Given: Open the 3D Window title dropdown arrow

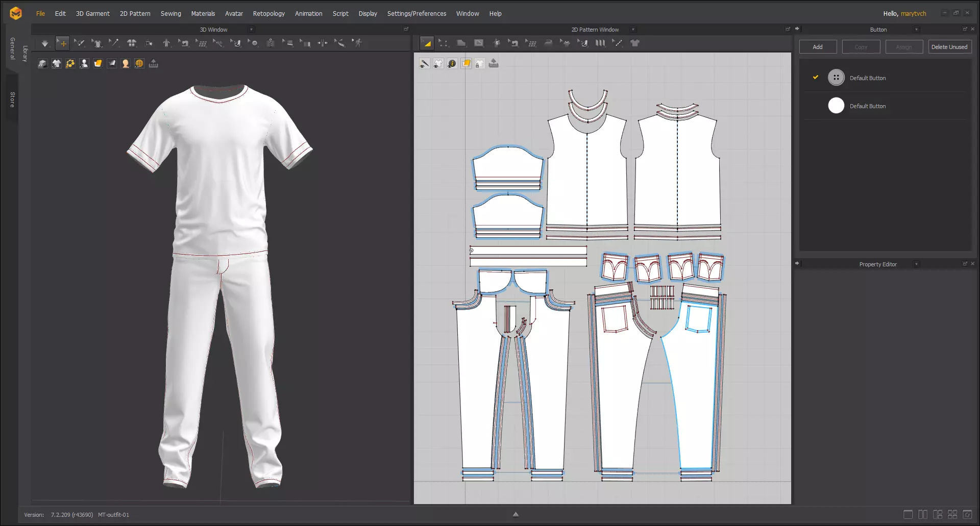Looking at the screenshot, I should 251,30.
